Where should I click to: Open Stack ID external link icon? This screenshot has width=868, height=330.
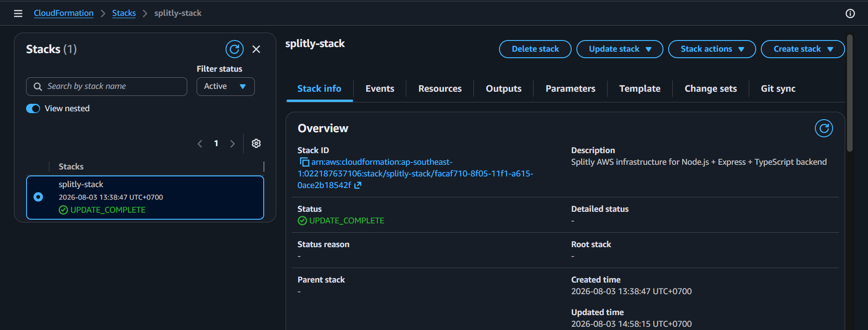[358, 185]
